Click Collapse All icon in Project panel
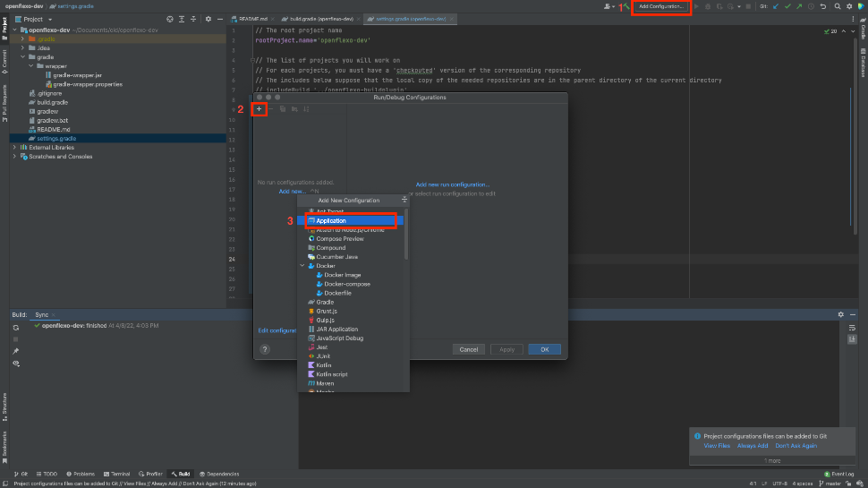868x488 pixels. pos(193,20)
